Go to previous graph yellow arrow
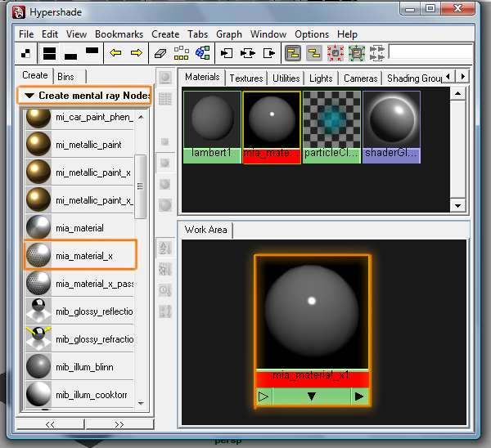This screenshot has width=491, height=448. click(x=115, y=53)
